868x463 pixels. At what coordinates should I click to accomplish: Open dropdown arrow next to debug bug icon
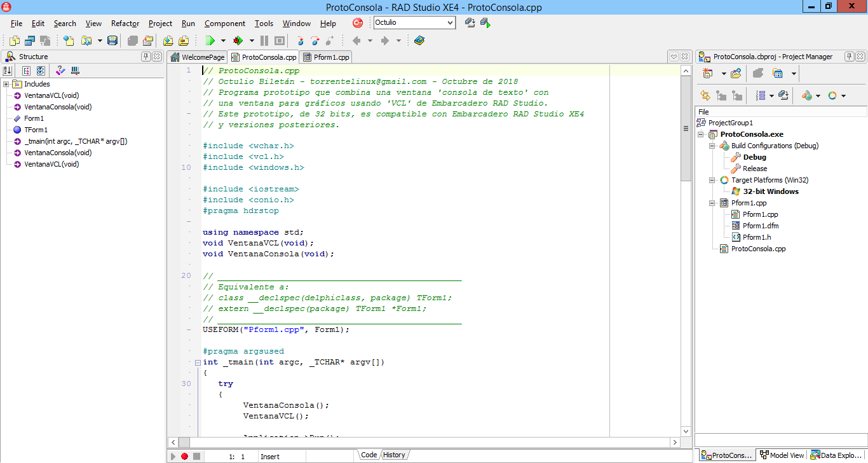pos(251,41)
